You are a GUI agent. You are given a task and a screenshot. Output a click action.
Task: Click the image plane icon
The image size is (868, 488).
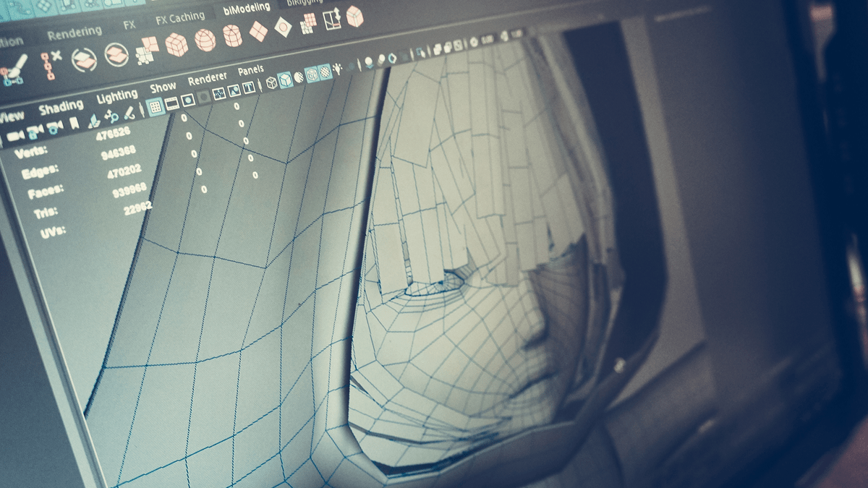pyautogui.click(x=94, y=120)
